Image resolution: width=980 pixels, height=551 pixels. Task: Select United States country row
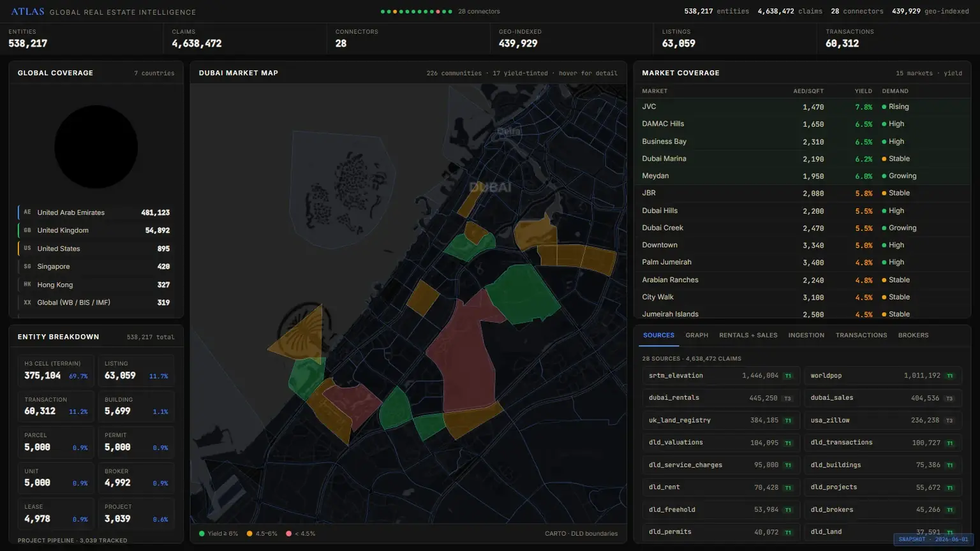pos(96,249)
